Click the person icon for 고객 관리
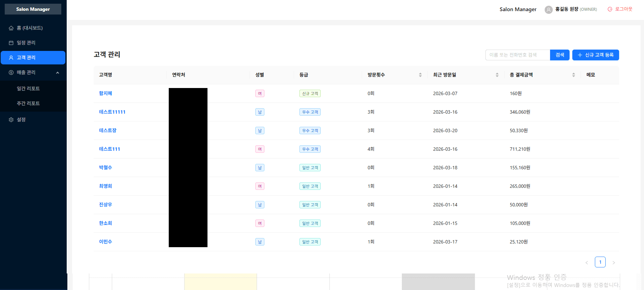Screen dimensions: 644x290 click(11, 58)
